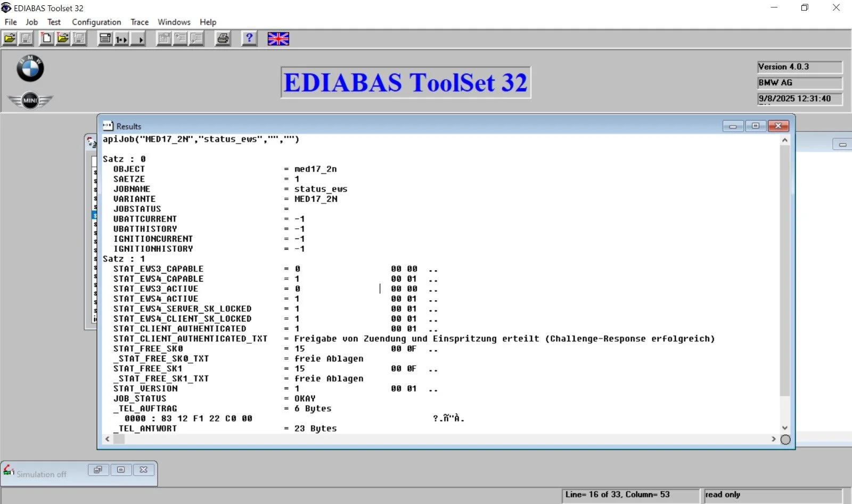The width and height of the screenshot is (852, 504).
Task: Click the open SGBD file folder icon
Action: tap(10, 38)
